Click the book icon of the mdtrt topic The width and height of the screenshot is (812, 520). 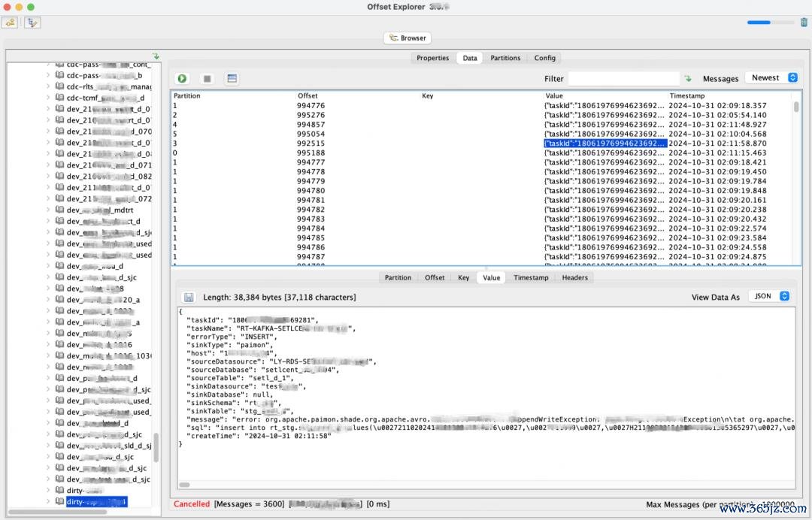pyautogui.click(x=60, y=210)
